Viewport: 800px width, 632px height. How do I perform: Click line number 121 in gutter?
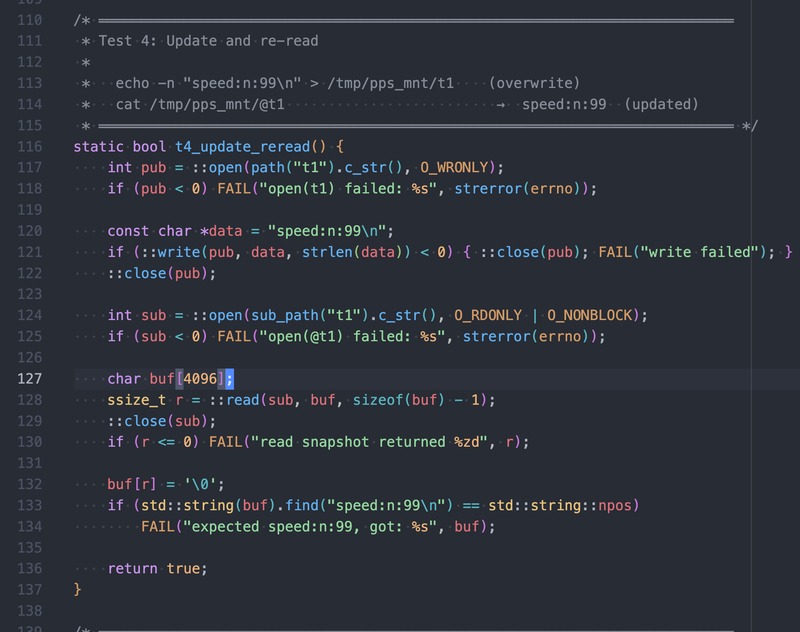[30, 252]
